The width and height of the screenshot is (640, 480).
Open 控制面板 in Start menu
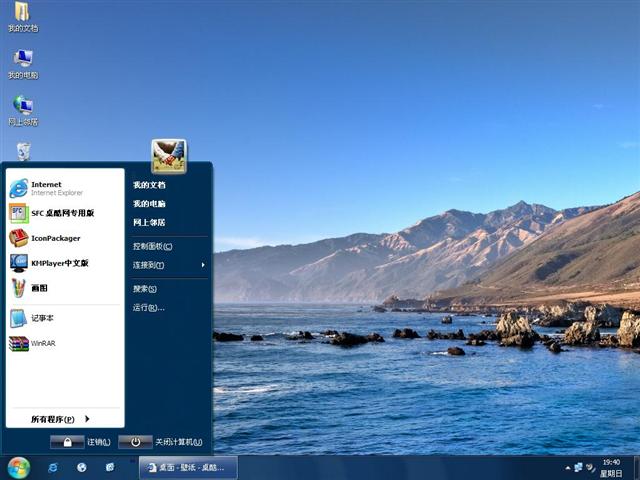[153, 246]
